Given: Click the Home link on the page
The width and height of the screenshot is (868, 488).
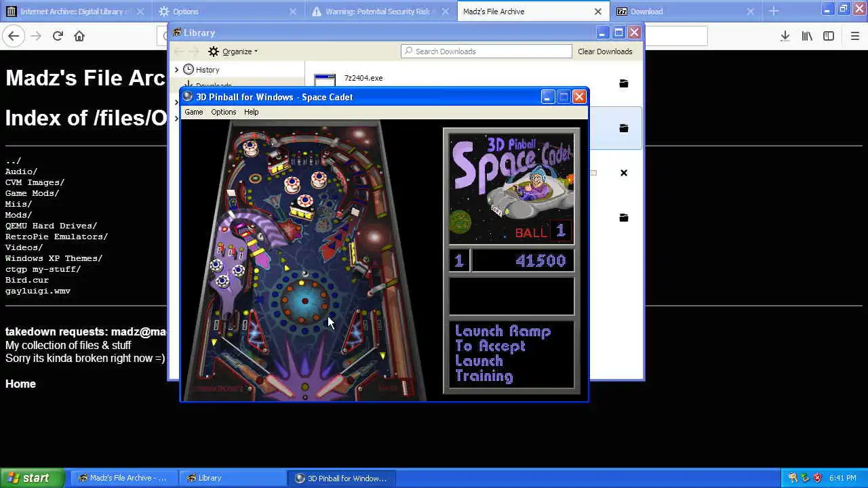Looking at the screenshot, I should 20,384.
